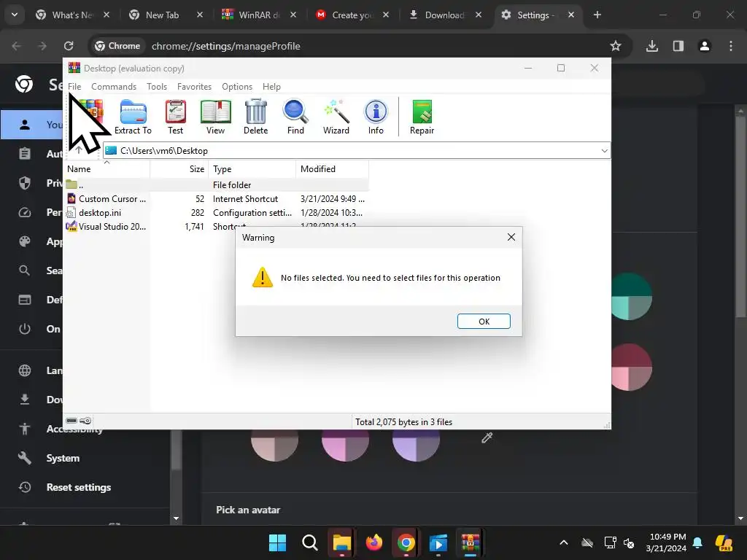Click the Test toolbar icon in WinRAR
The image size is (747, 560).
tap(175, 117)
